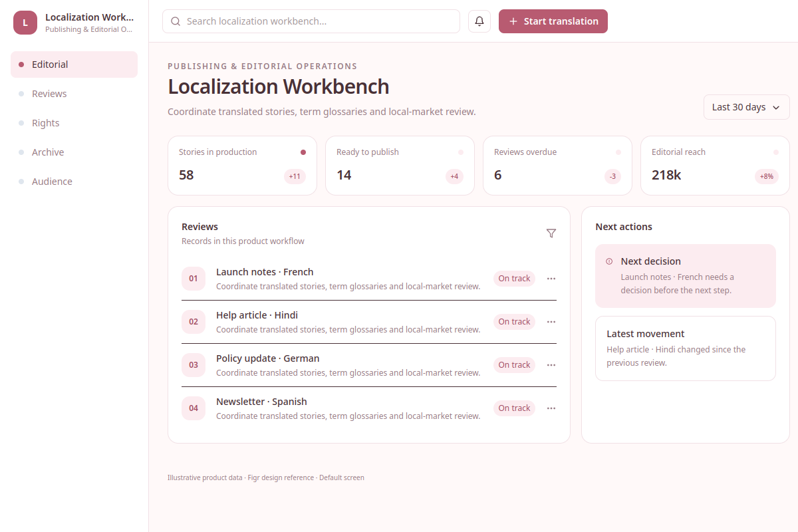Click the 03 row number badge

coord(194,365)
